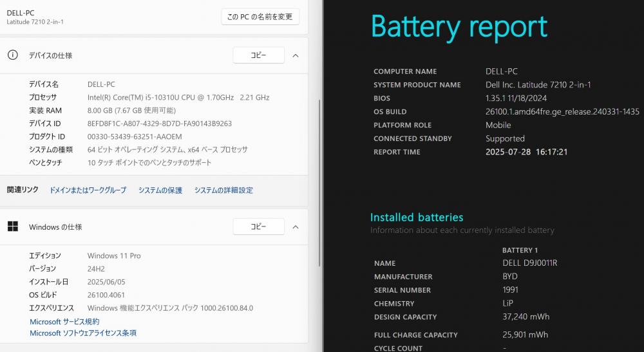Select battery name DELL D9J0011R
644x352 pixels.
(x=529, y=263)
